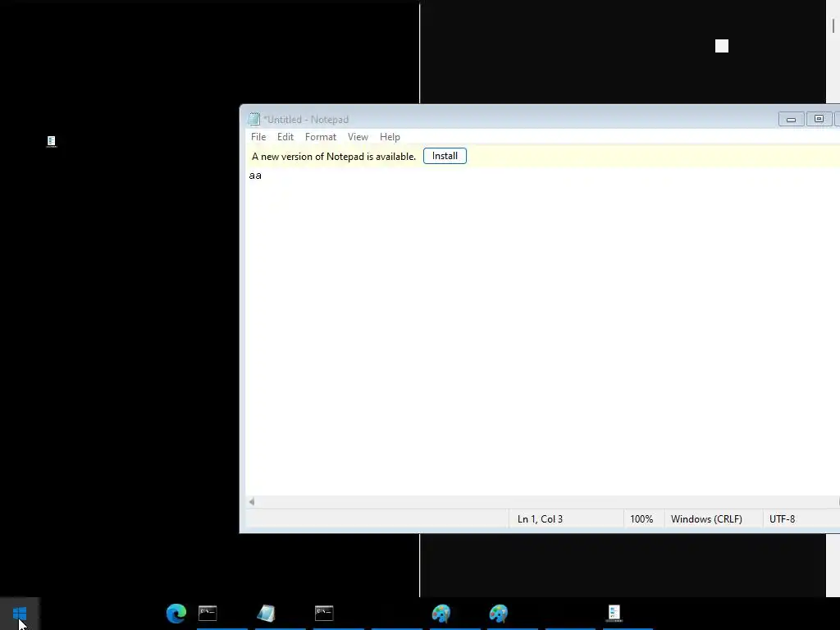Switch to the Command Prompt beside Edge
The height and width of the screenshot is (630, 840).
(208, 613)
